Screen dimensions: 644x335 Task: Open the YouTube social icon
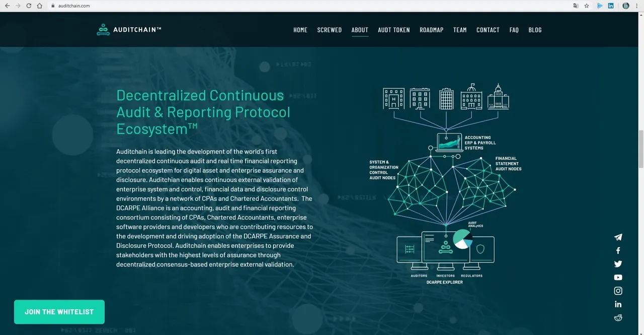618,278
